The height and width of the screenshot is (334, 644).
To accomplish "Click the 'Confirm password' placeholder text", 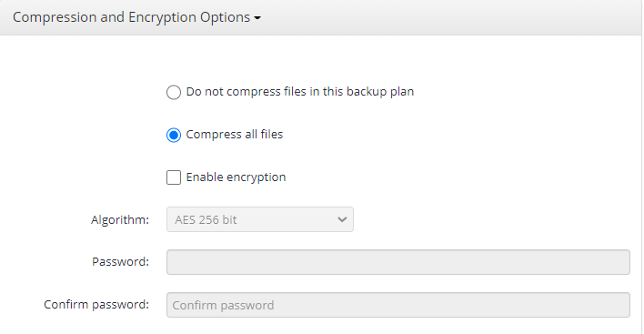I will coord(223,305).
